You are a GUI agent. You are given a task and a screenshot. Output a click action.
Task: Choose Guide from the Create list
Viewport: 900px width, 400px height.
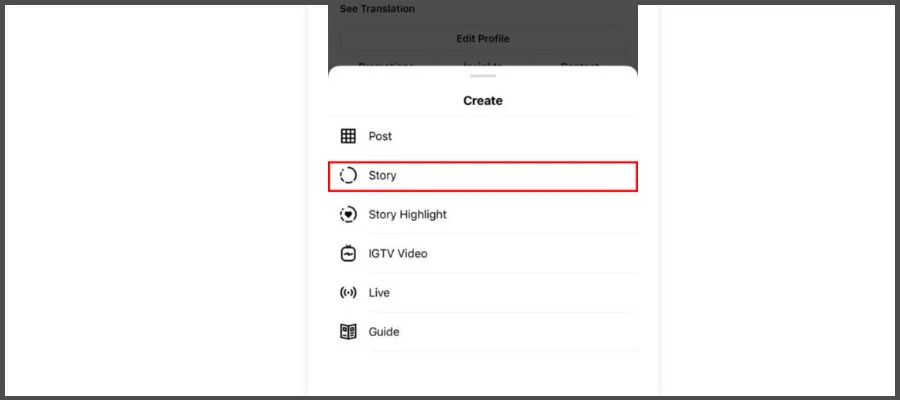[383, 332]
